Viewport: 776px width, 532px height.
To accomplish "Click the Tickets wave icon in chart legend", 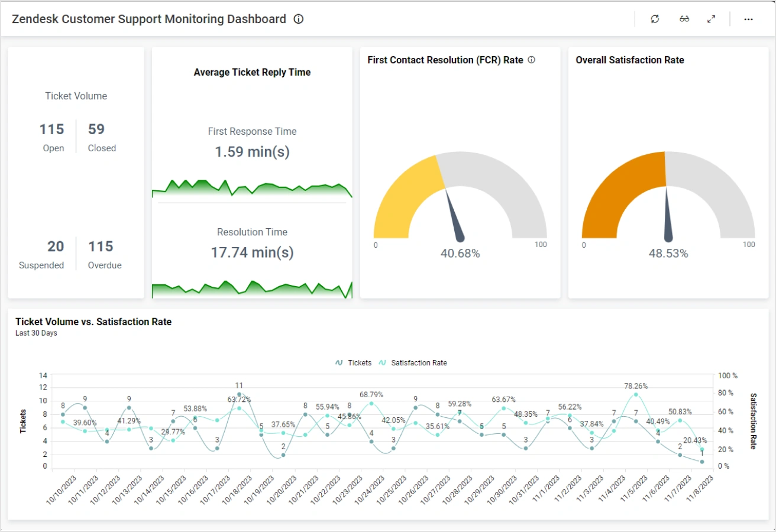I will click(x=339, y=362).
